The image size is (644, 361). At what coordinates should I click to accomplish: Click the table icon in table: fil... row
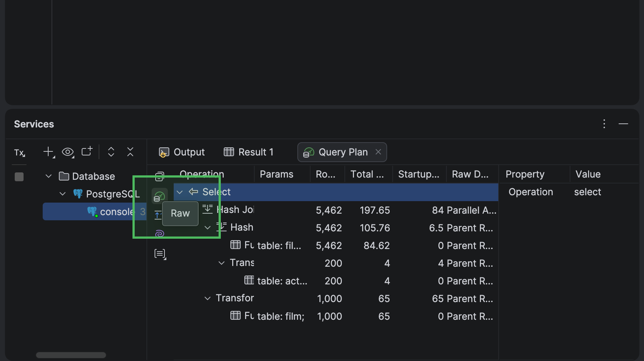236,245
